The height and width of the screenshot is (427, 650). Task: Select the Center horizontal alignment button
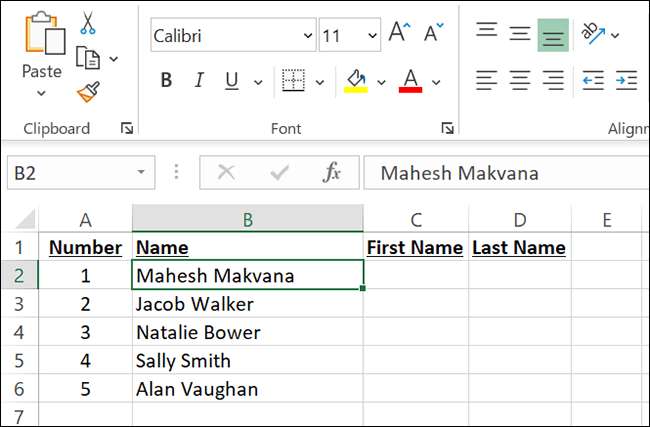point(520,80)
